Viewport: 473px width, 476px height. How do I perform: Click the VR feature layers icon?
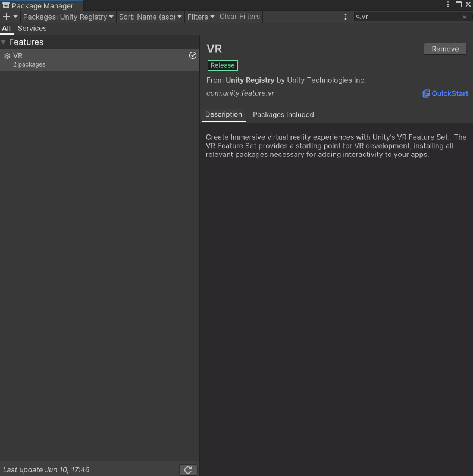point(7,56)
